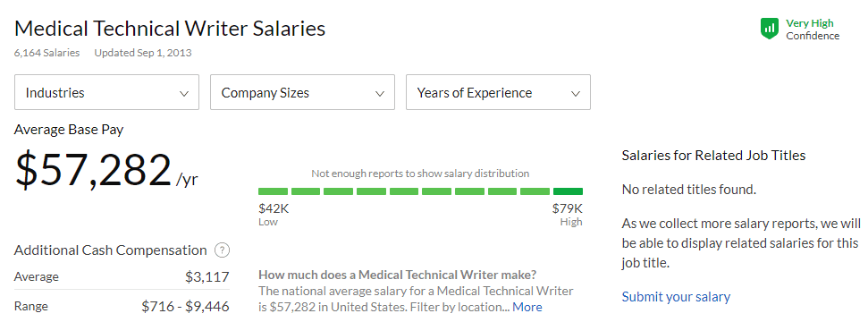The width and height of the screenshot is (868, 322).
Task: Click the 6,164 Salaries count text
Action: pyautogui.click(x=47, y=53)
